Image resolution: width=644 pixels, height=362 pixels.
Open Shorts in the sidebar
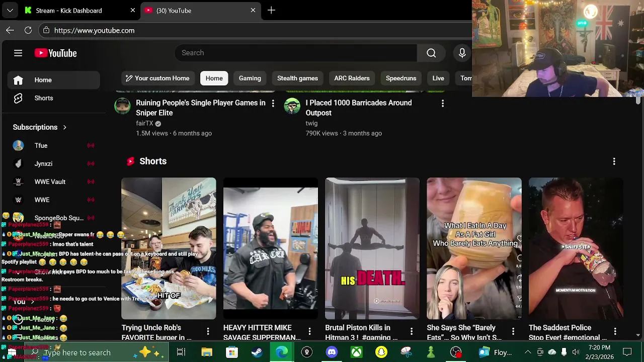(54, 98)
